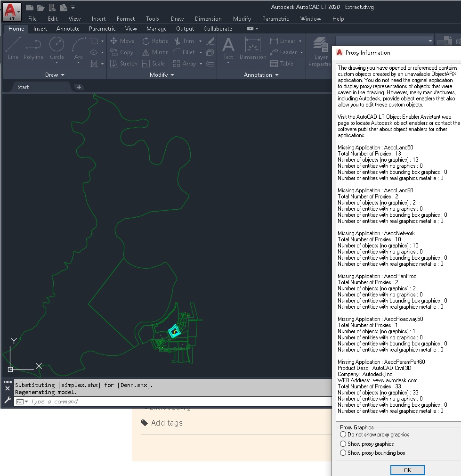Click the Open from mobile device icon
461x476 pixels.
click(52, 7)
